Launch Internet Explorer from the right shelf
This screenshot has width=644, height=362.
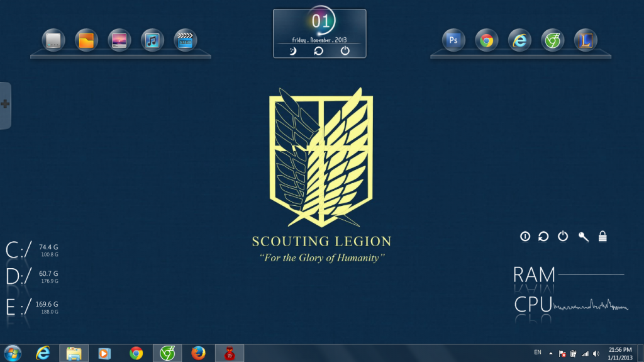(519, 40)
